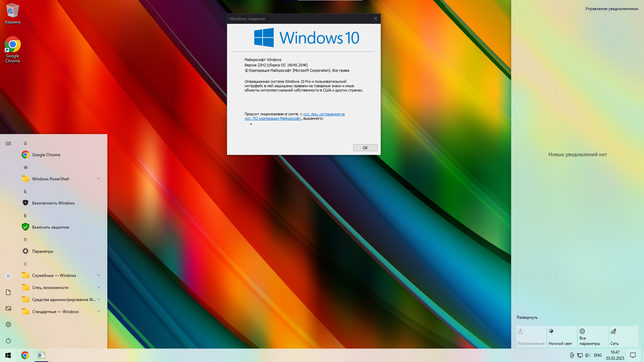Screen dimensions: 644x362
Task: Expand Стандартные — Windows folder
Action: coord(98,312)
